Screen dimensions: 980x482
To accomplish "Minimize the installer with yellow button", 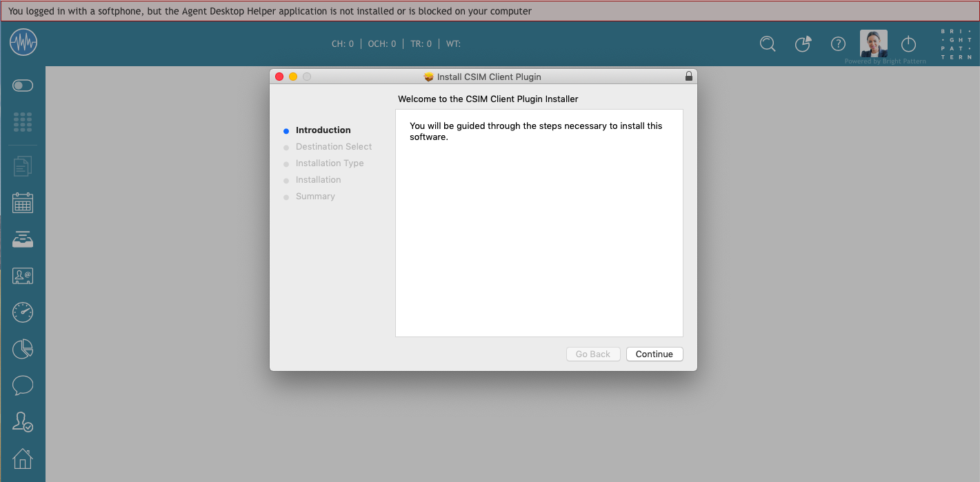I will pos(293,77).
